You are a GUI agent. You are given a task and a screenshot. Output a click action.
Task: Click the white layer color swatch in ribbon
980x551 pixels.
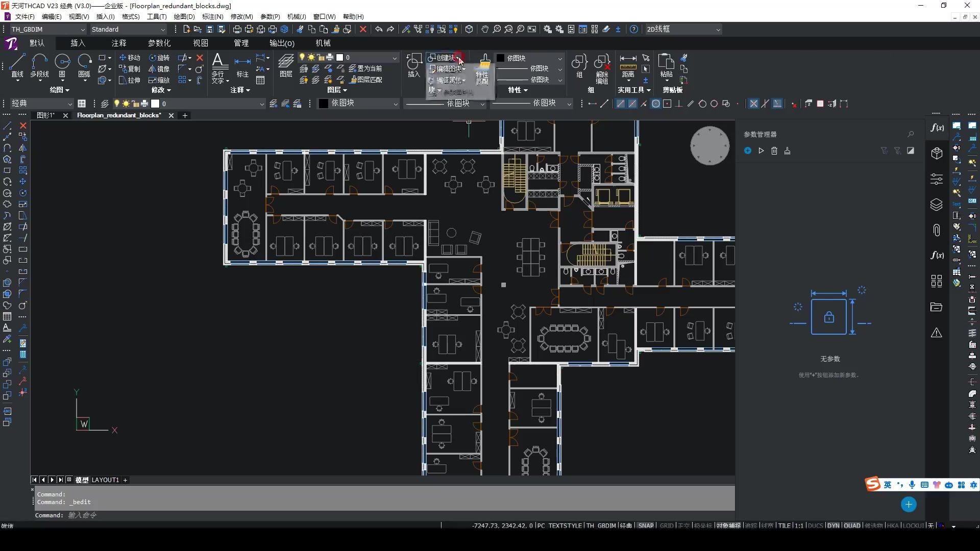(340, 58)
